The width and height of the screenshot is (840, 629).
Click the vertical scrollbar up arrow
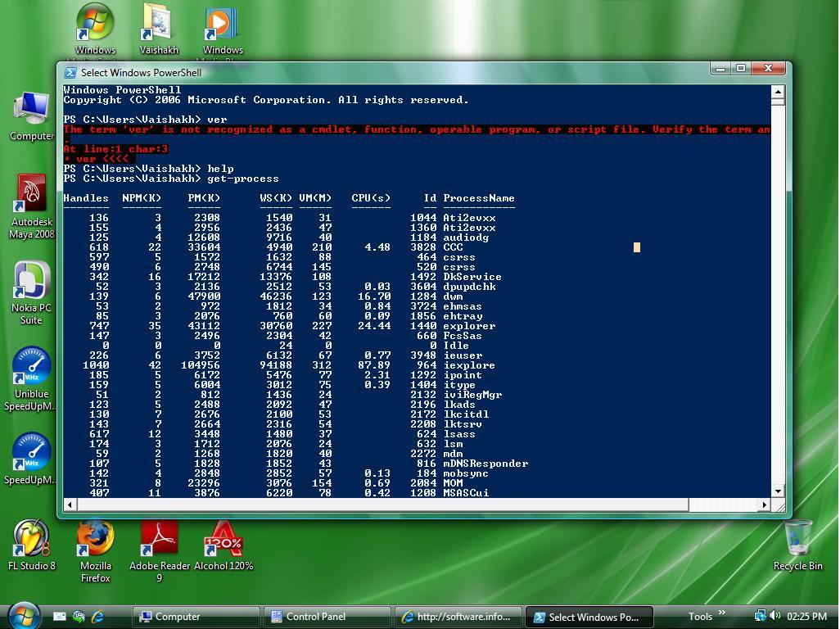778,91
